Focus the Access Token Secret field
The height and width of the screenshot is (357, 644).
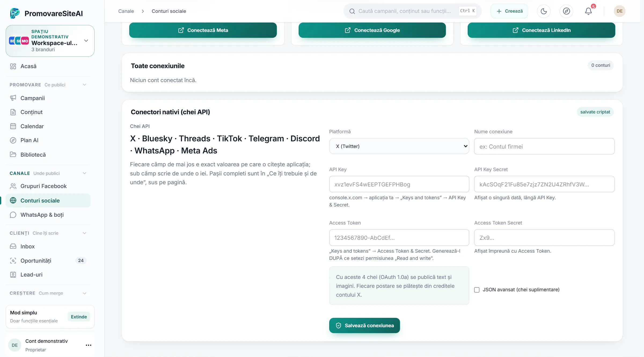pyautogui.click(x=544, y=237)
